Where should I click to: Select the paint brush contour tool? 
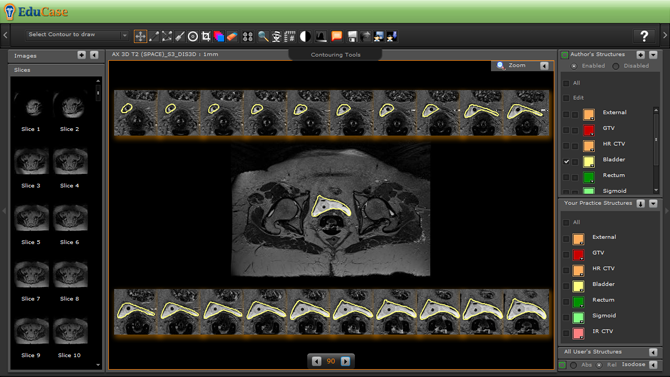179,36
